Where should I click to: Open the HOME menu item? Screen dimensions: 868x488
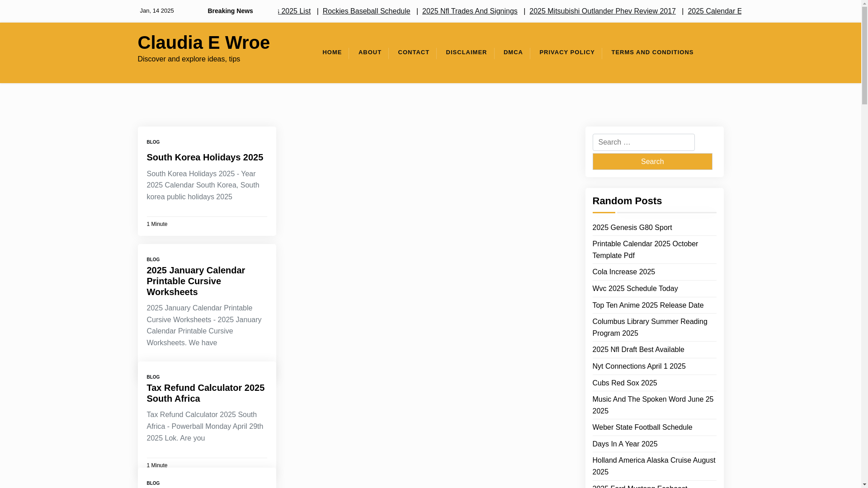click(332, 52)
